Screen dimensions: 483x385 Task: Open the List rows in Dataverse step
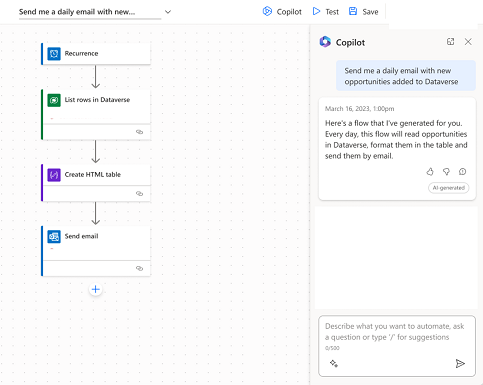pyautogui.click(x=96, y=114)
